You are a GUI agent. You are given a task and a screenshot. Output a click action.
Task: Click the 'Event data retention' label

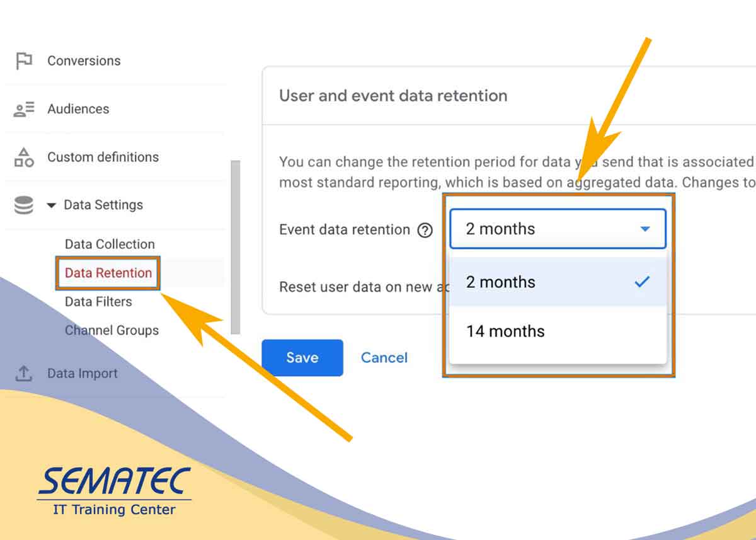[345, 229]
